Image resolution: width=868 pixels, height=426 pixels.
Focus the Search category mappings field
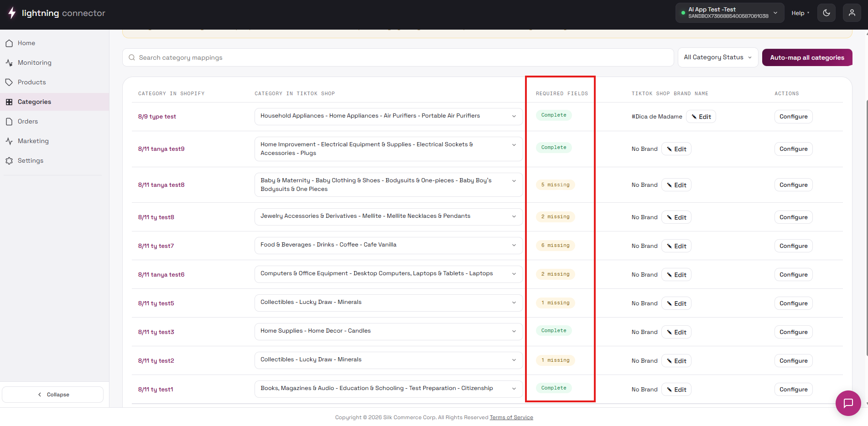point(398,57)
